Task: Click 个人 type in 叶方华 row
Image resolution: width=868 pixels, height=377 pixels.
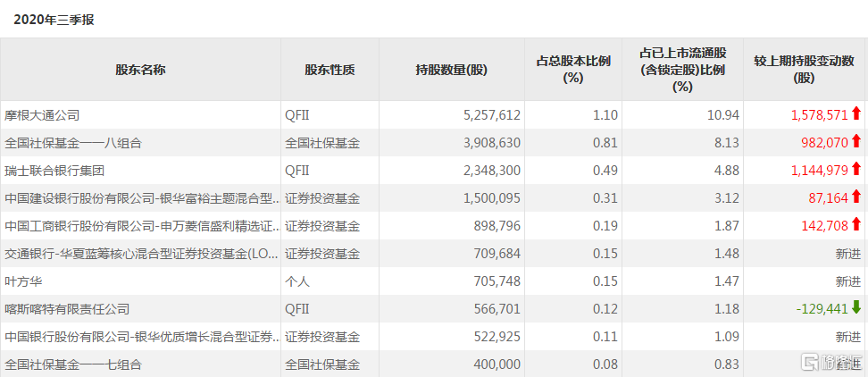Action: (x=297, y=281)
